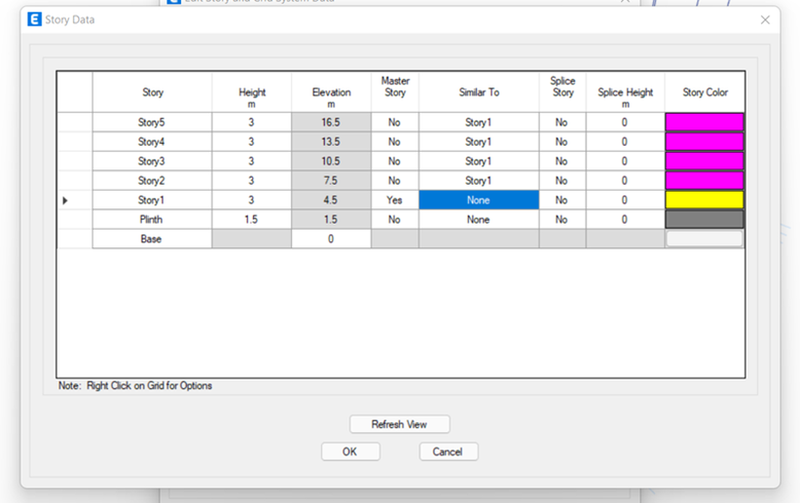Viewport: 800px width, 503px height.
Task: Select the highlighted Similar To cell of Story1
Action: 479,200
